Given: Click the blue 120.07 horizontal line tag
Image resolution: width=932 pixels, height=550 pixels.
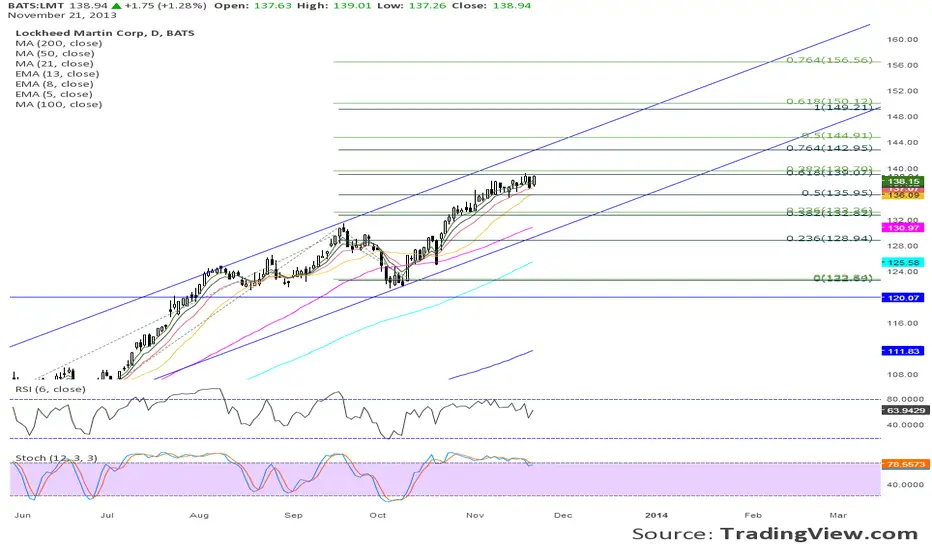Looking at the screenshot, I should (x=903, y=297).
